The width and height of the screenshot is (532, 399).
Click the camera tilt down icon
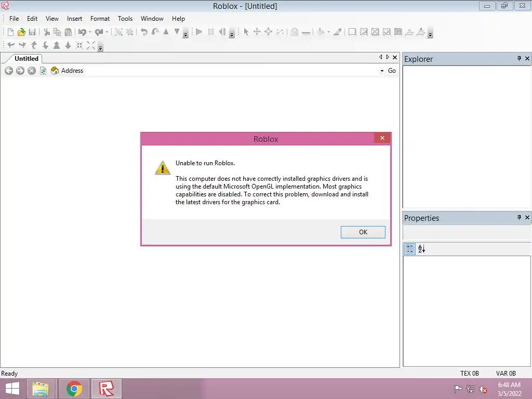pyautogui.click(x=45, y=45)
